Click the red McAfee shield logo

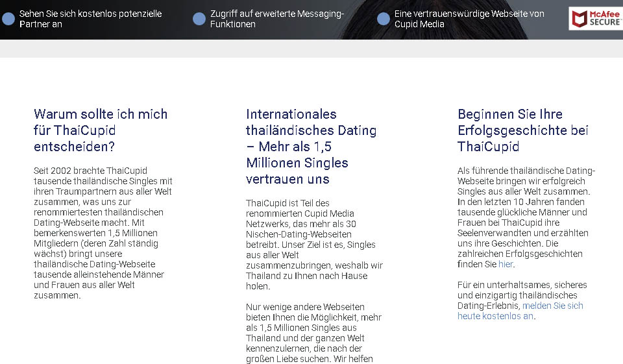[579, 18]
